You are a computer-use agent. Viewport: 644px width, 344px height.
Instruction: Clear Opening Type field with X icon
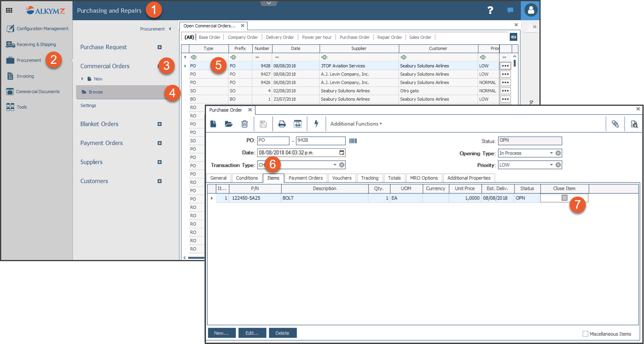click(558, 153)
